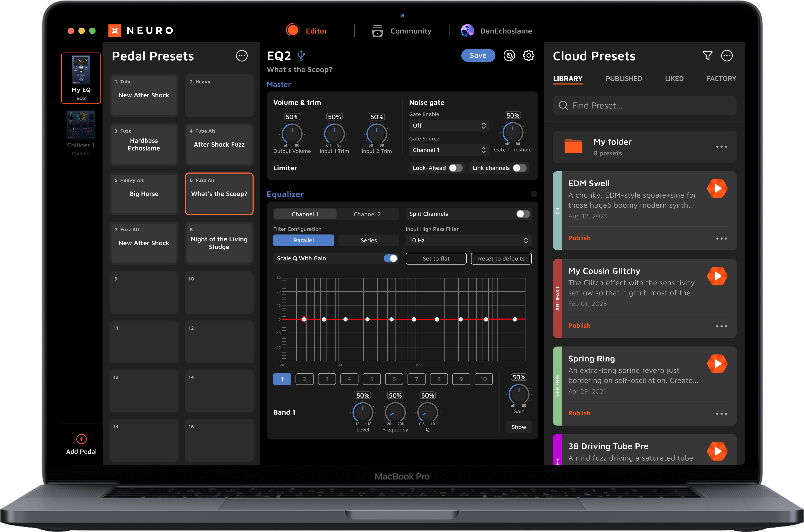Screen dimensions: 804x532
Task: Switch to the Published tab
Action: pos(623,78)
